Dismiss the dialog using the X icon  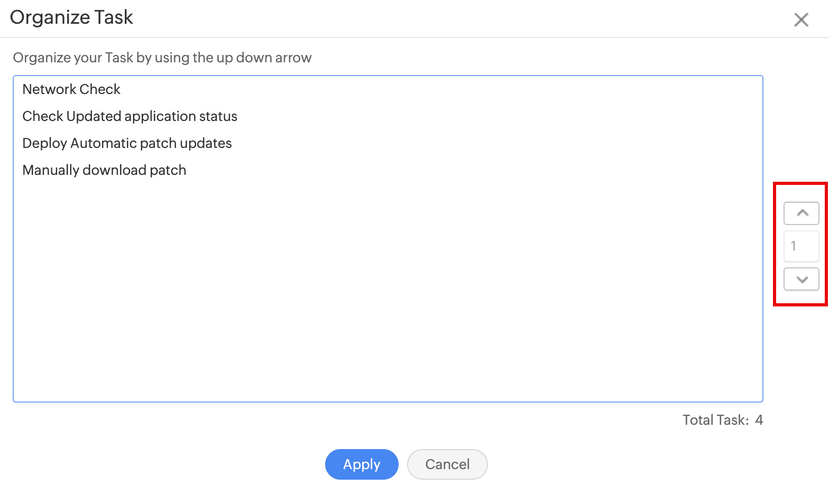[x=801, y=20]
